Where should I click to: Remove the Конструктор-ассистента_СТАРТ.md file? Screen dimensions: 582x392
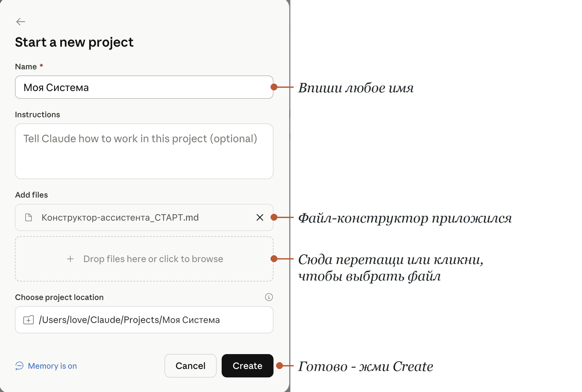260,217
